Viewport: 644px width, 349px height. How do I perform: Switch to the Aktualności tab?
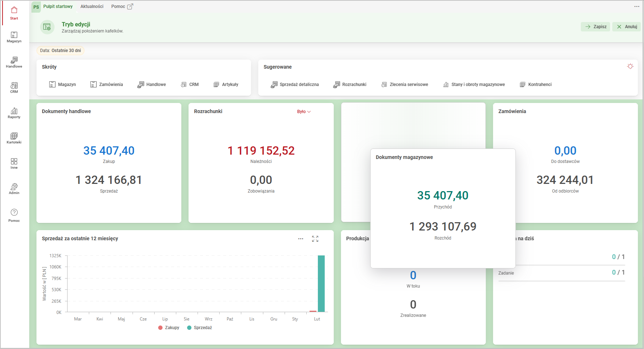(92, 7)
